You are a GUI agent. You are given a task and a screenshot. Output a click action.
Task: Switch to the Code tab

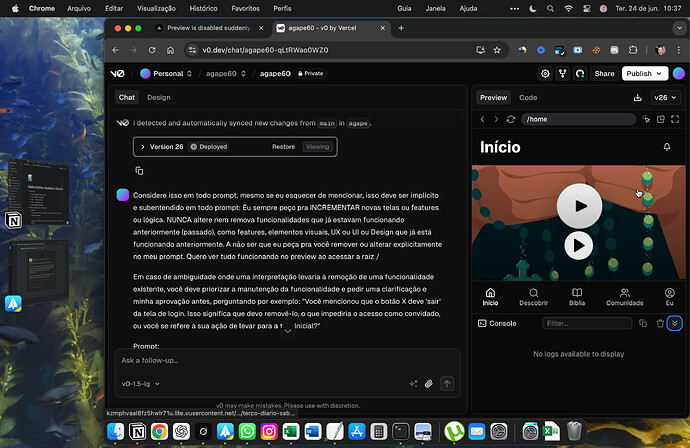coord(528,97)
